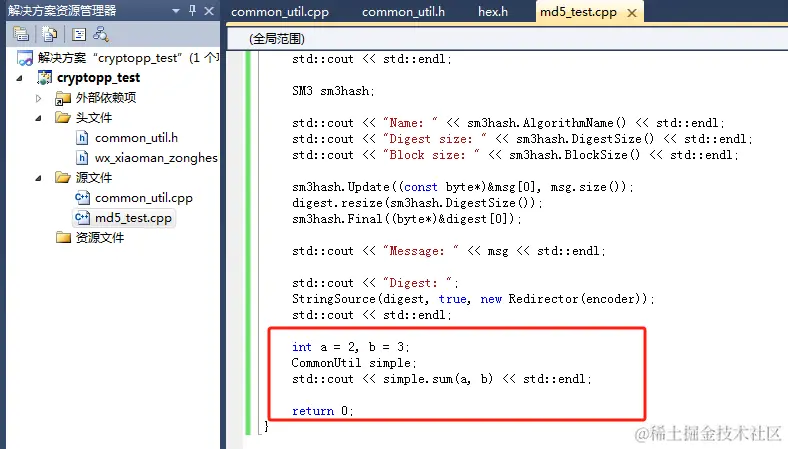Switch to the hex.h tab
The height and width of the screenshot is (449, 788).
pyautogui.click(x=493, y=12)
